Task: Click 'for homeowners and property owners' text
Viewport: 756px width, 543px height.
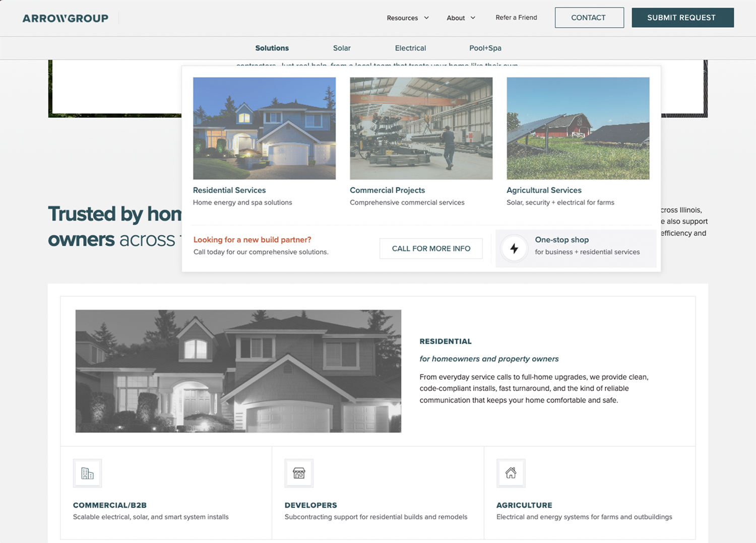Action: point(489,359)
